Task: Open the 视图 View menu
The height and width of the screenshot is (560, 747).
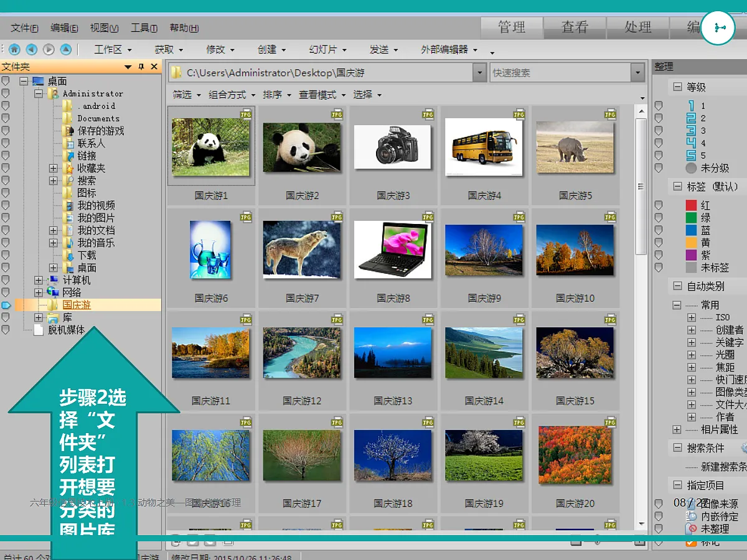Action: [104, 28]
